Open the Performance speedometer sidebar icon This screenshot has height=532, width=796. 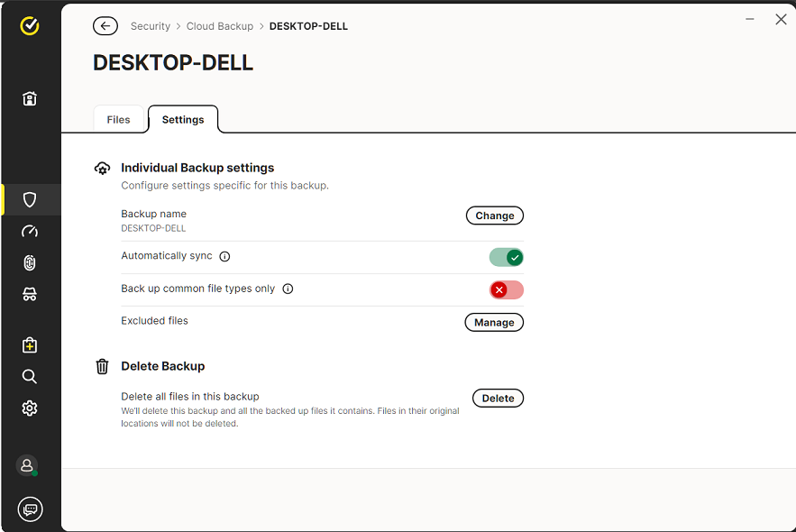[x=30, y=231]
